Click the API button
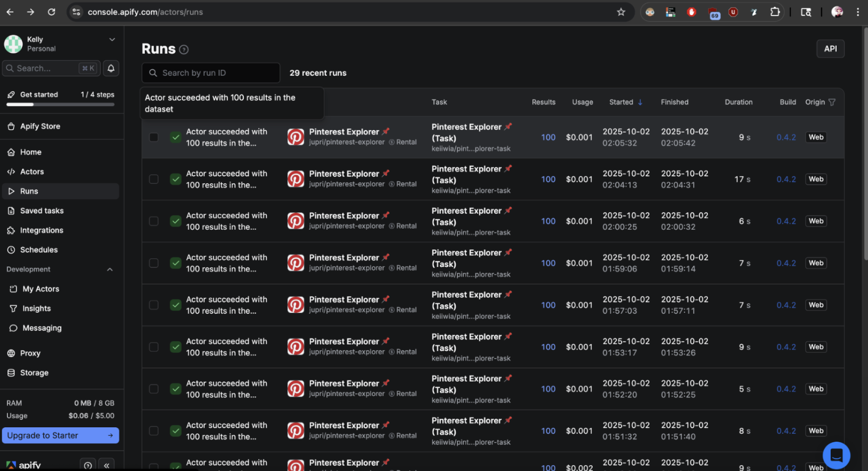The height and width of the screenshot is (471, 868). click(830, 48)
